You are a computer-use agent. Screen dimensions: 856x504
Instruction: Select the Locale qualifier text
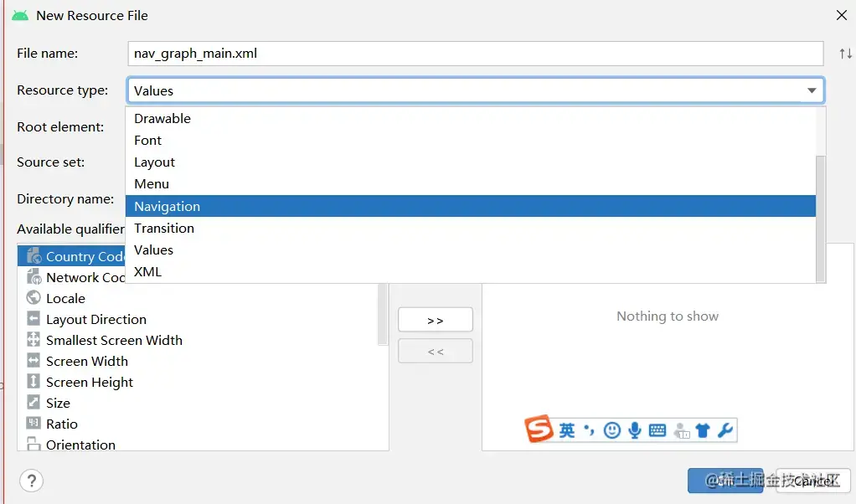(65, 298)
